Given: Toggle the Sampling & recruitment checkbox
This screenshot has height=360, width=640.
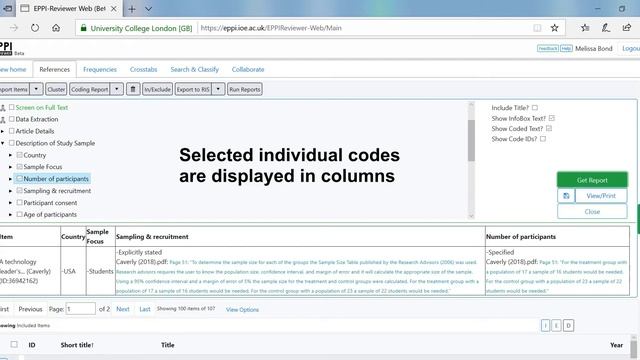Looking at the screenshot, I should 20,191.
